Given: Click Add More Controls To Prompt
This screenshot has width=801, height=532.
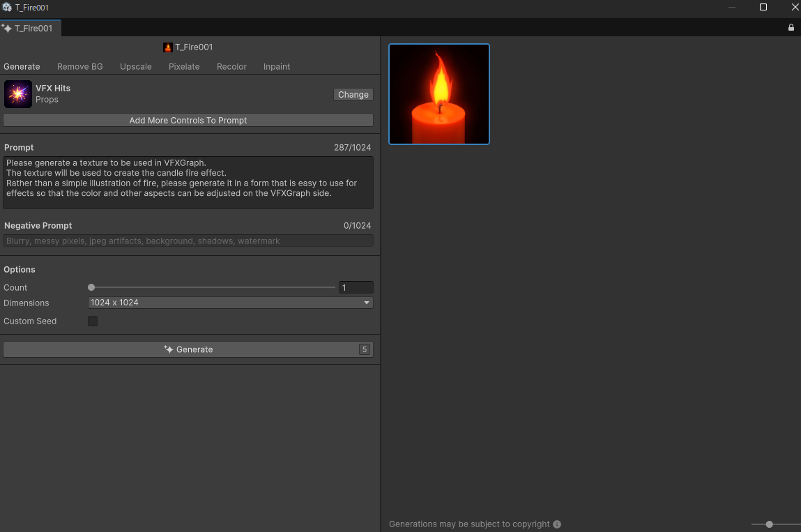Looking at the screenshot, I should click(x=188, y=120).
